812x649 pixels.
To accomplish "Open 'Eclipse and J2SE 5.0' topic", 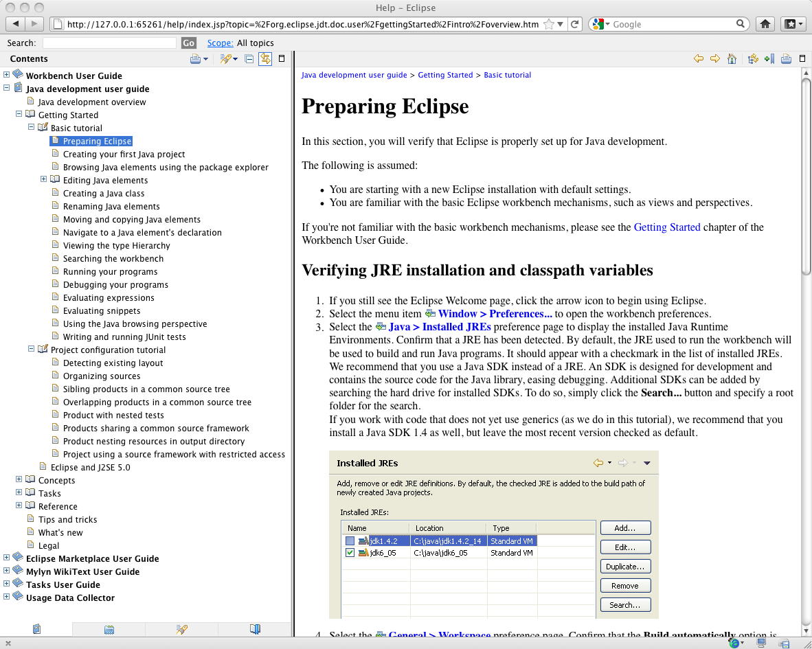I will 90,467.
